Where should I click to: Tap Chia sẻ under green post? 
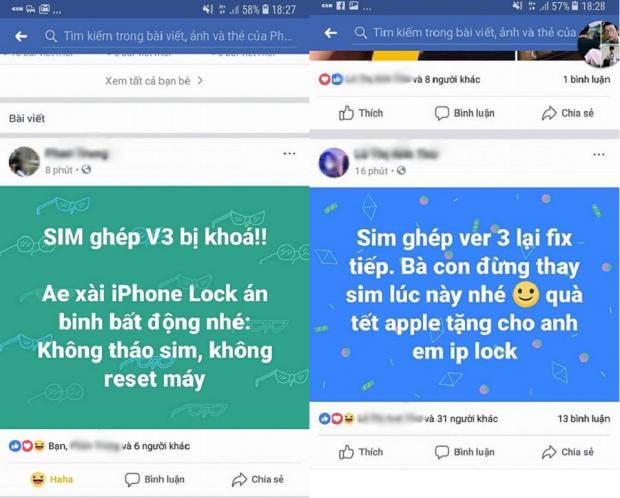[257, 479]
